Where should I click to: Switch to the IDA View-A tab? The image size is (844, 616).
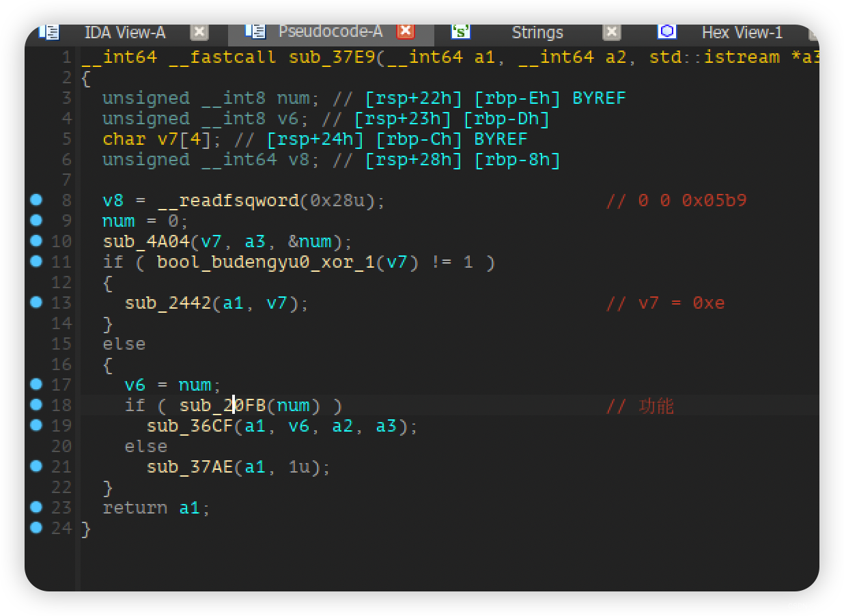click(x=124, y=32)
